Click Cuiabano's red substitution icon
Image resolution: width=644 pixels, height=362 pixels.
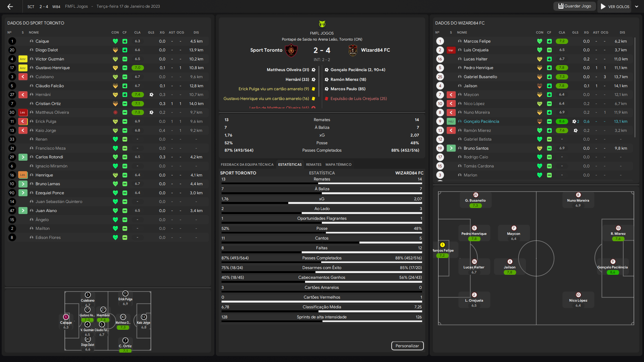[23, 77]
